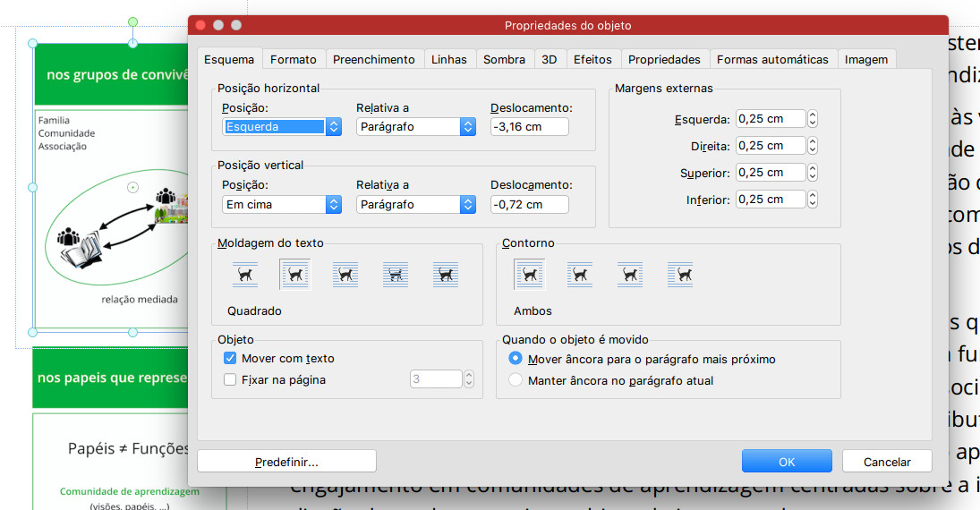Viewport: 980px width, 510px height.
Task: Switch to the Preenchimento tab
Action: pos(373,59)
